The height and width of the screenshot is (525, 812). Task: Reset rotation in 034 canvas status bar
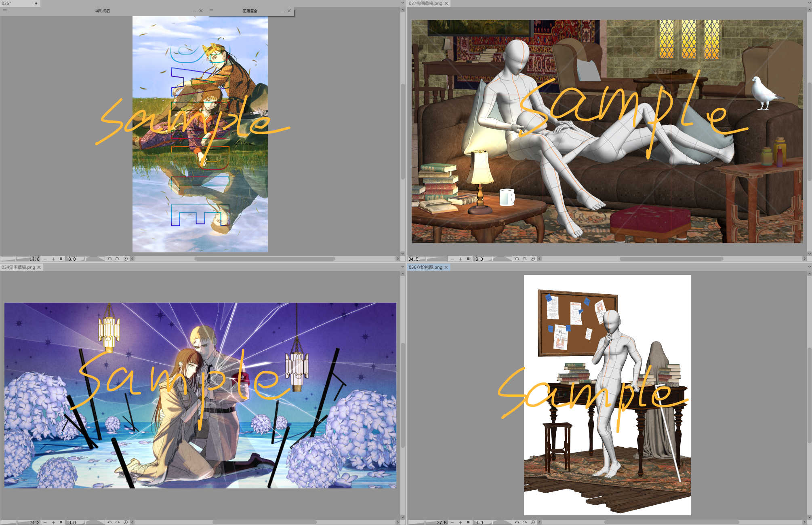(x=126, y=522)
